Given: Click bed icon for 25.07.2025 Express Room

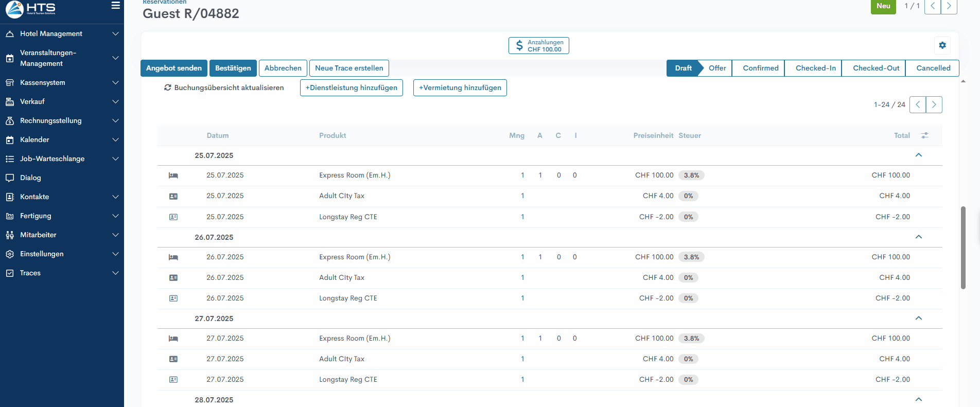Looking at the screenshot, I should click(x=173, y=175).
